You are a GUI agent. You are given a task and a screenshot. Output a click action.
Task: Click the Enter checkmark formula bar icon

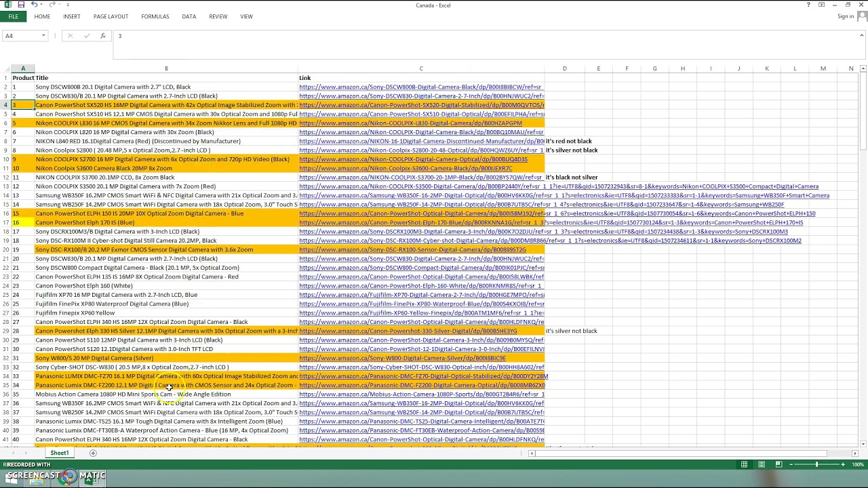coord(86,36)
